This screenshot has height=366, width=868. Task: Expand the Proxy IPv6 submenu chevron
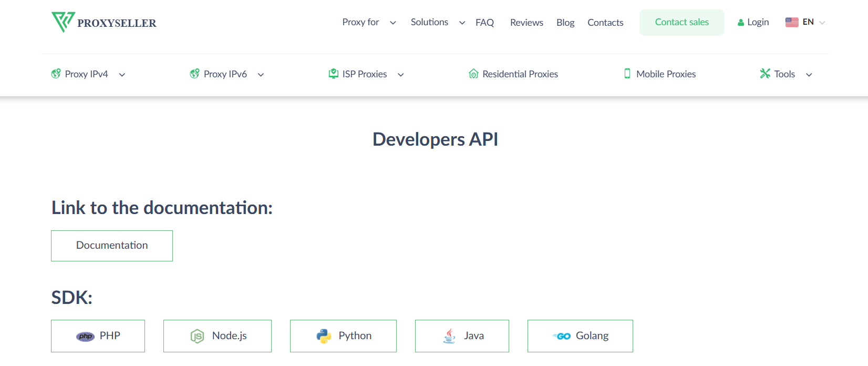261,75
